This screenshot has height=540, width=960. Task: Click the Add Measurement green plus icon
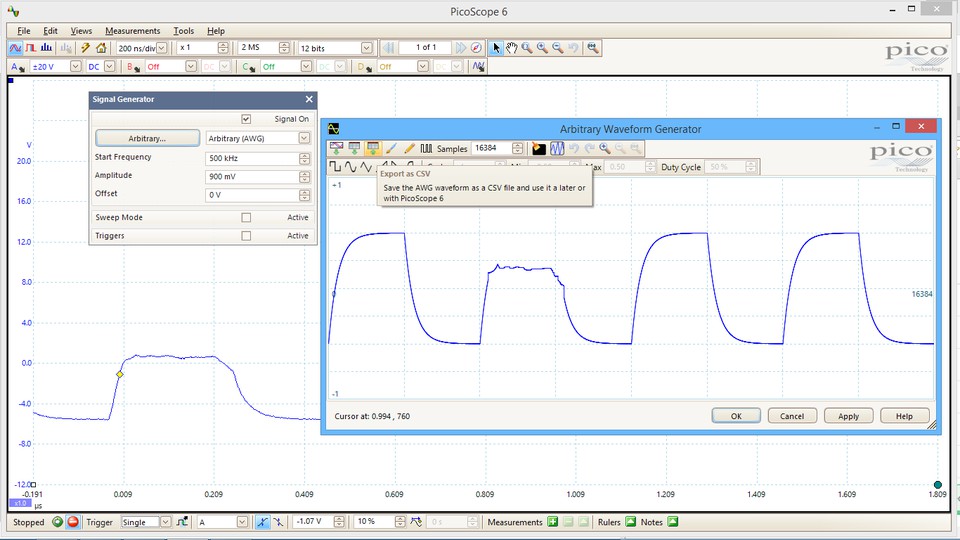coord(552,522)
